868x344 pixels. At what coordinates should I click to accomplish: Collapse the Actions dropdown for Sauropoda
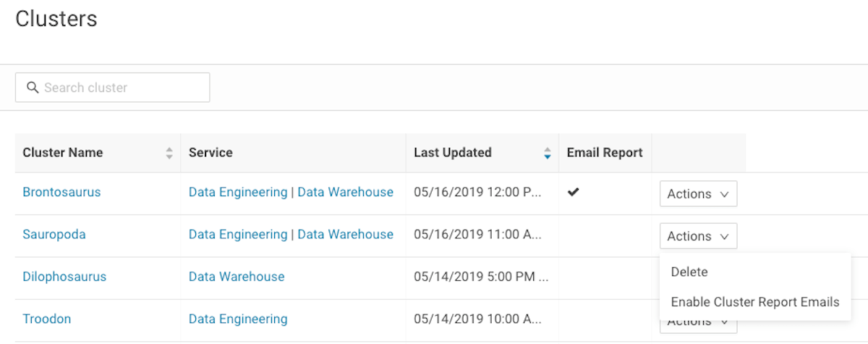coord(698,236)
